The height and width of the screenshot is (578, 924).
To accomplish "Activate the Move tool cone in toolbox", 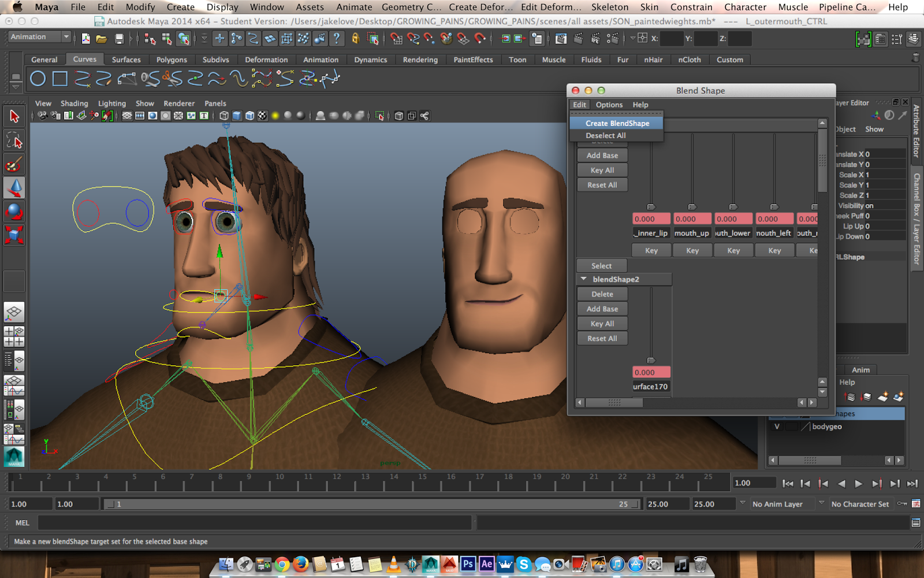I will click(x=14, y=188).
